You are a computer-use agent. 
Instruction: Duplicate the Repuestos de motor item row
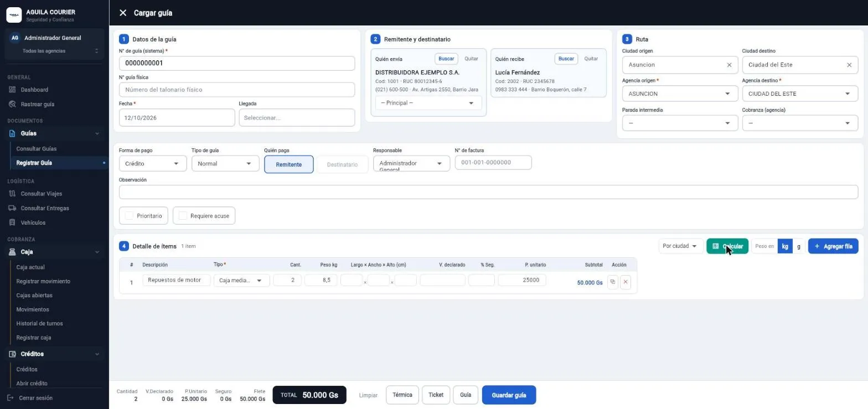(x=613, y=282)
